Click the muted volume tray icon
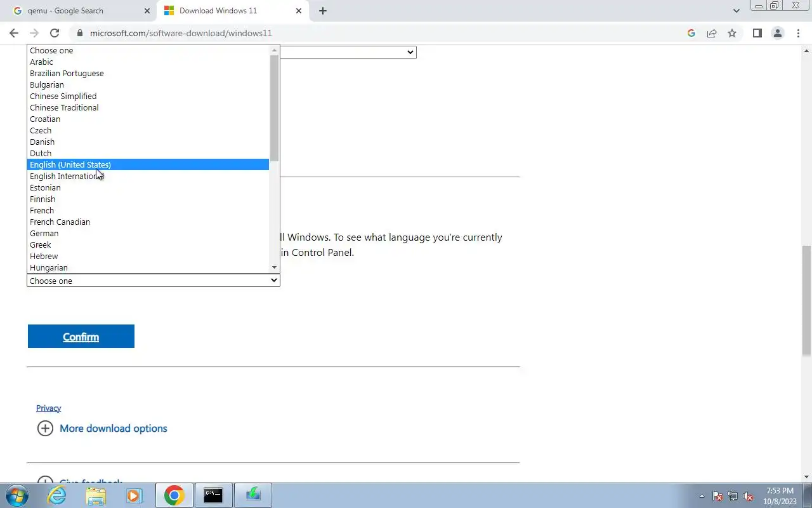This screenshot has height=508, width=812. point(749,496)
